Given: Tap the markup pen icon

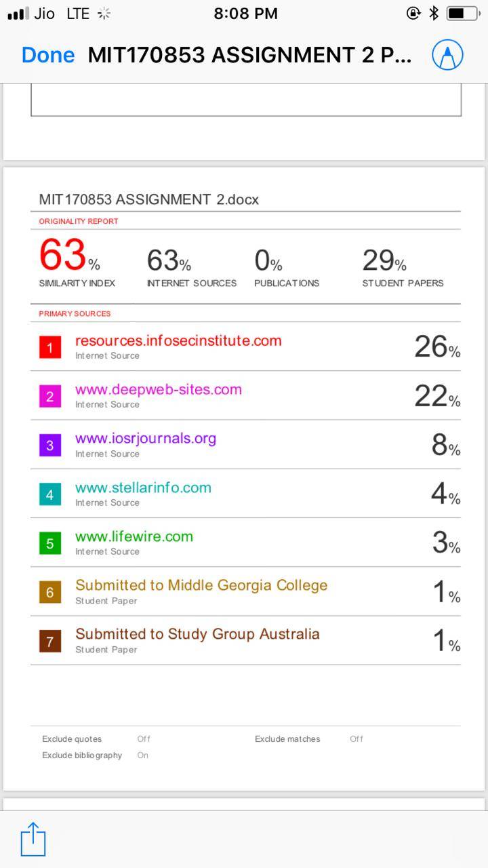Looking at the screenshot, I should coord(447,55).
